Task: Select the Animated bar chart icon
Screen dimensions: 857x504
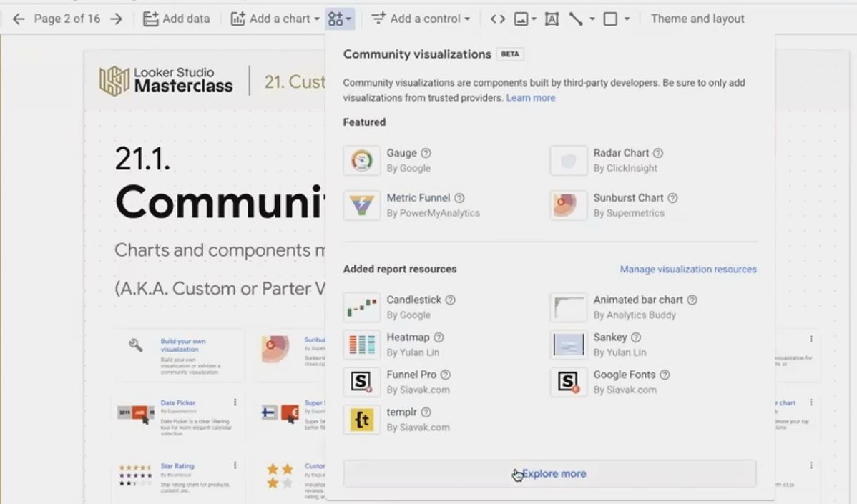Action: tap(569, 307)
